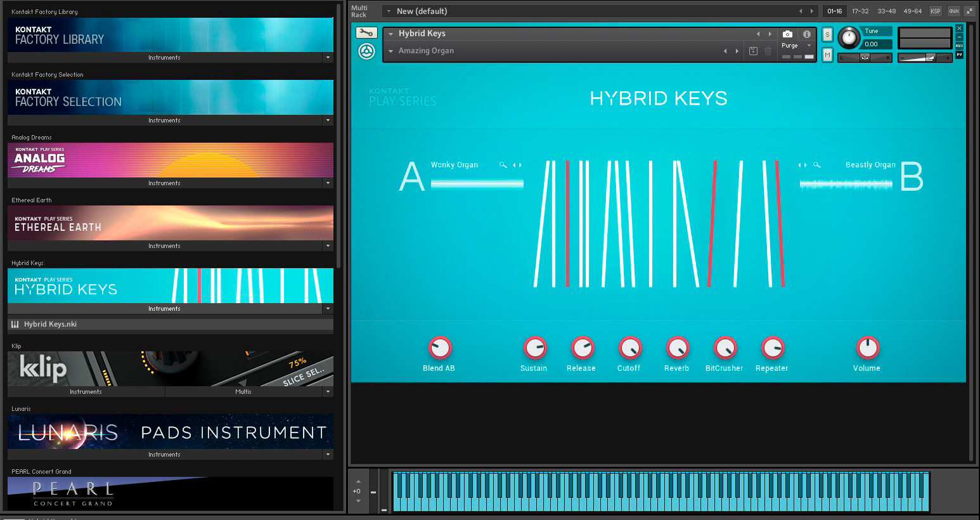Expand Kontakt Factory Library options arrow
The width and height of the screenshot is (980, 520).
point(328,58)
